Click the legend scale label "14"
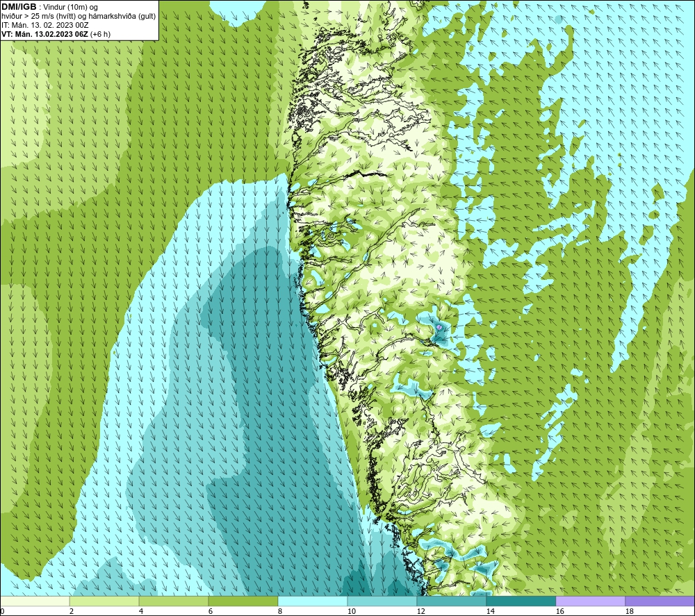 [x=490, y=612]
